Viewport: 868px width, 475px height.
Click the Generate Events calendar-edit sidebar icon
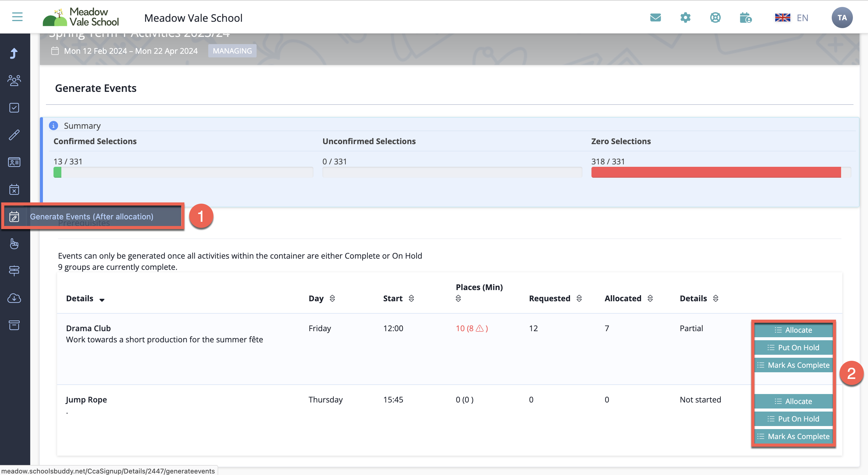point(14,217)
